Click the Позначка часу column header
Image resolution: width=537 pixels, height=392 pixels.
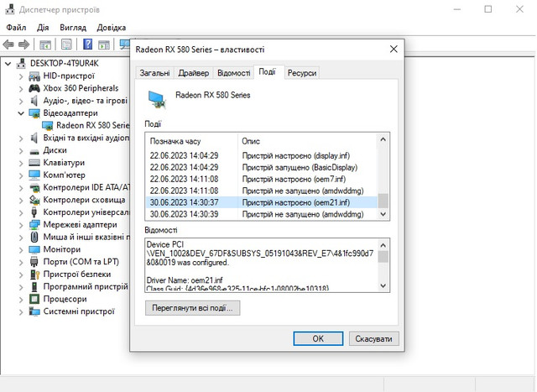coord(192,141)
